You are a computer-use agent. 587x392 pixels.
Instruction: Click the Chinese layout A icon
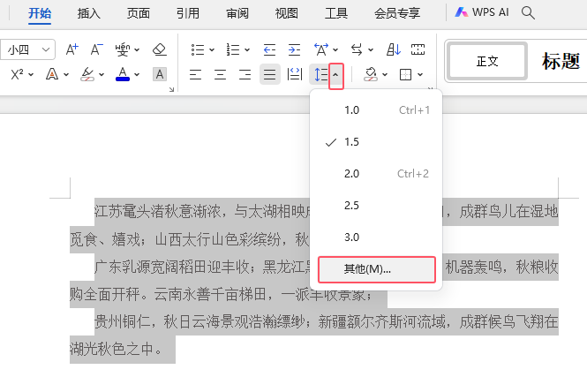tap(321, 49)
